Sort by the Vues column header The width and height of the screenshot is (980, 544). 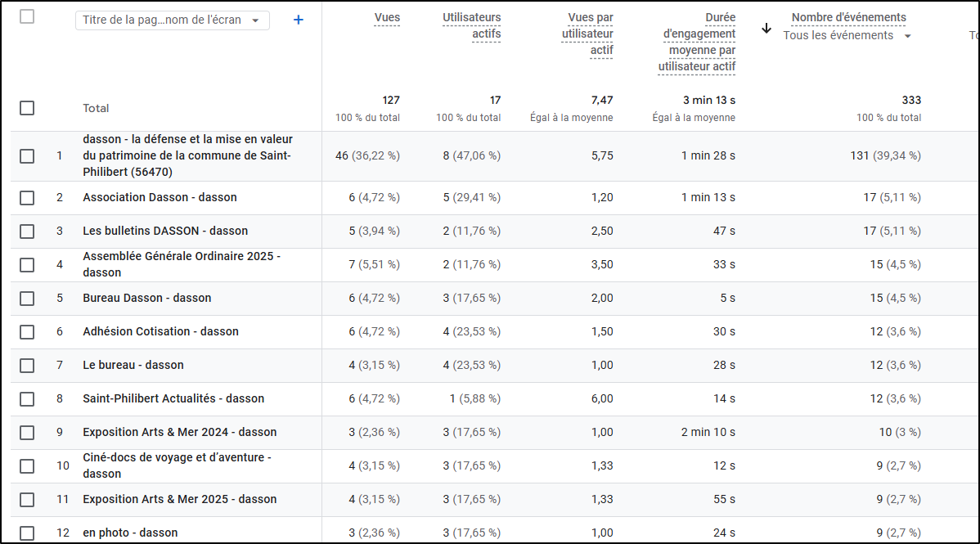(387, 17)
